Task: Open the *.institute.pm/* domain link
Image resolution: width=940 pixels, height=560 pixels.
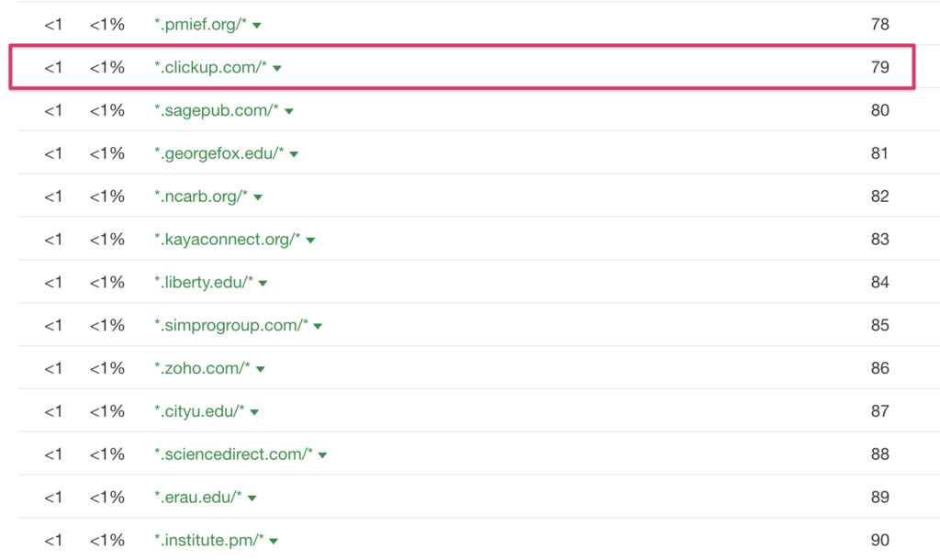Action: (x=208, y=540)
